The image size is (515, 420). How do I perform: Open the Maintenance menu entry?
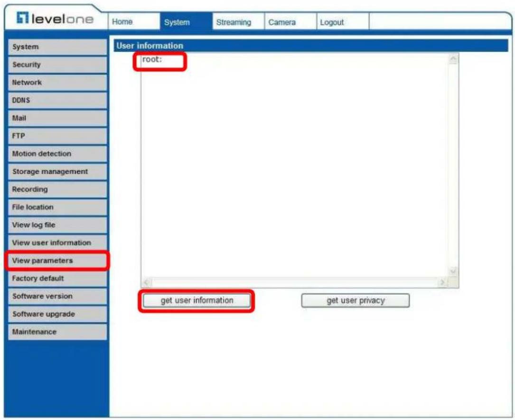pos(57,332)
